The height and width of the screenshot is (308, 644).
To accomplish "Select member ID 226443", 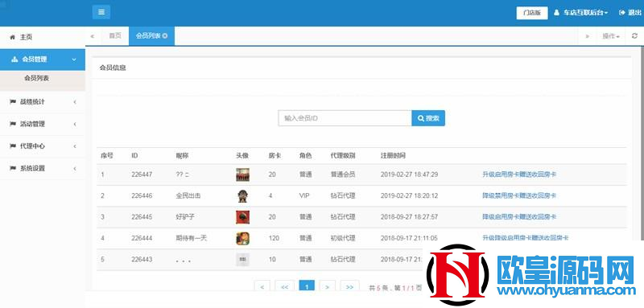I will [x=142, y=260].
